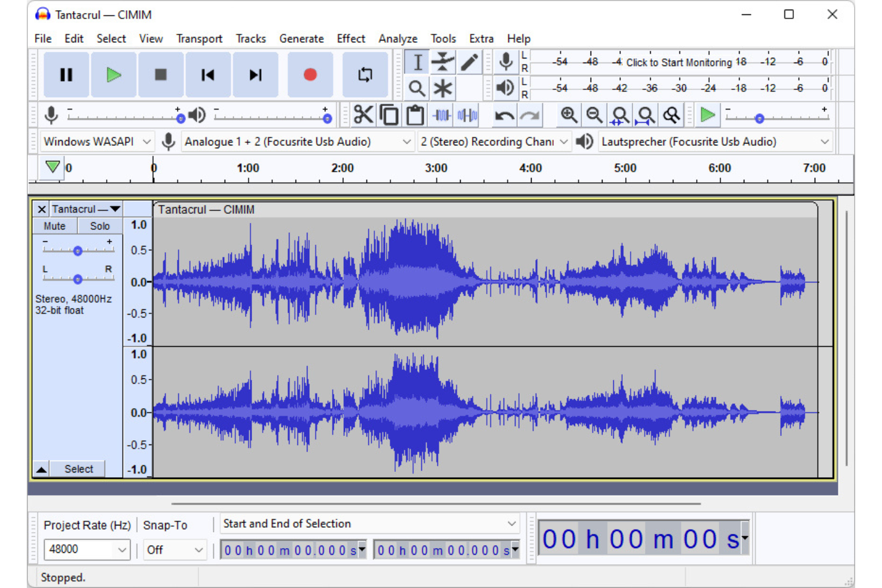Click Fit selection to width icon

[x=620, y=114]
